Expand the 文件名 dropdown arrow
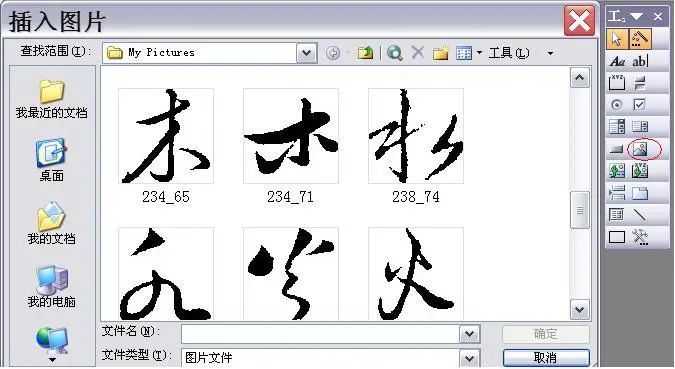 [x=469, y=334]
